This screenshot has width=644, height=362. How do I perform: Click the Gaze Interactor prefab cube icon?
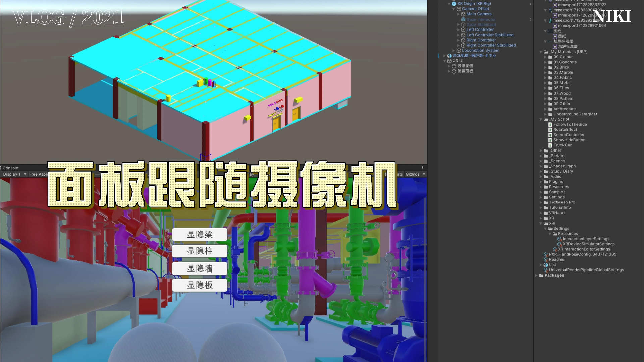[463, 19]
